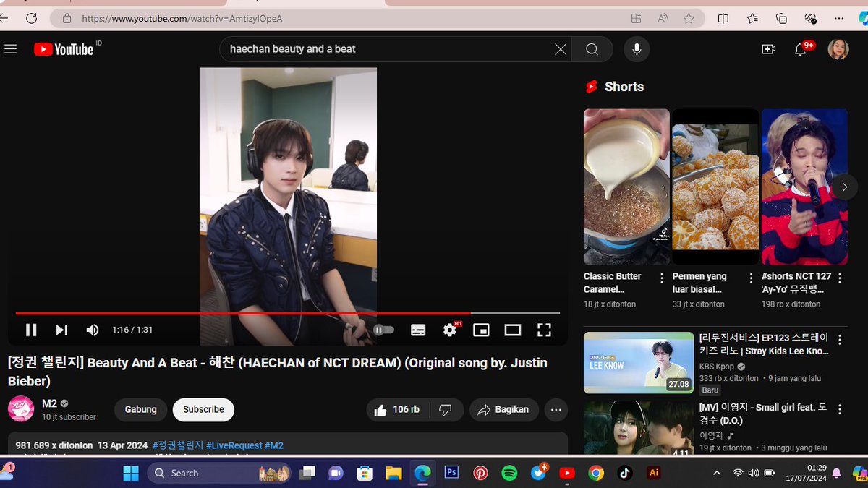Image resolution: width=868 pixels, height=488 pixels.
Task: Click Bagikan to share the video
Action: tap(504, 409)
